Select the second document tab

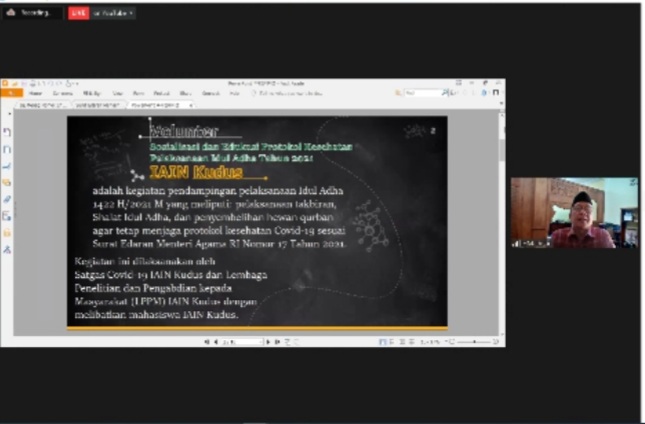pyautogui.click(x=98, y=105)
